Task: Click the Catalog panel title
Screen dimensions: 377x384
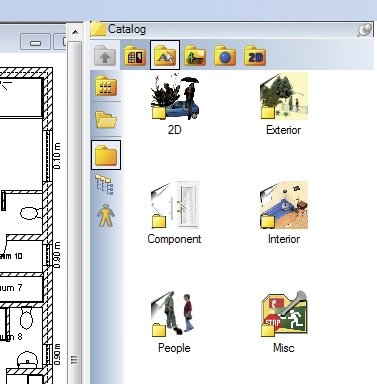Action: pyautogui.click(x=127, y=29)
